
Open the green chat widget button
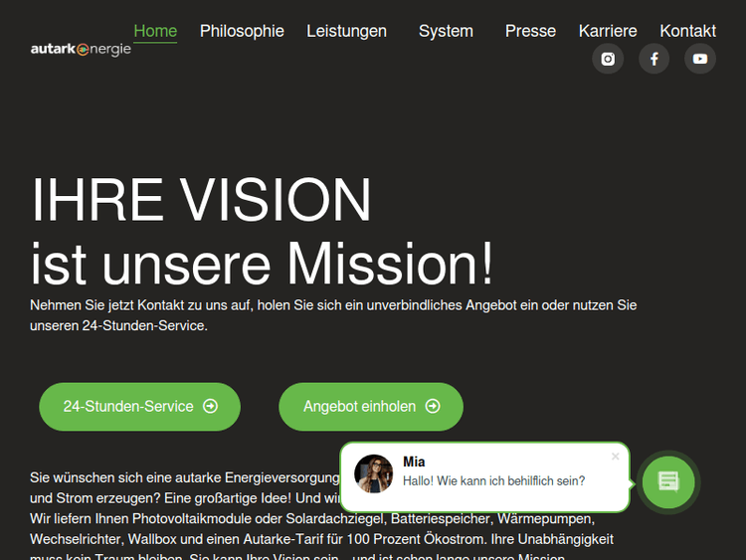[668, 482]
